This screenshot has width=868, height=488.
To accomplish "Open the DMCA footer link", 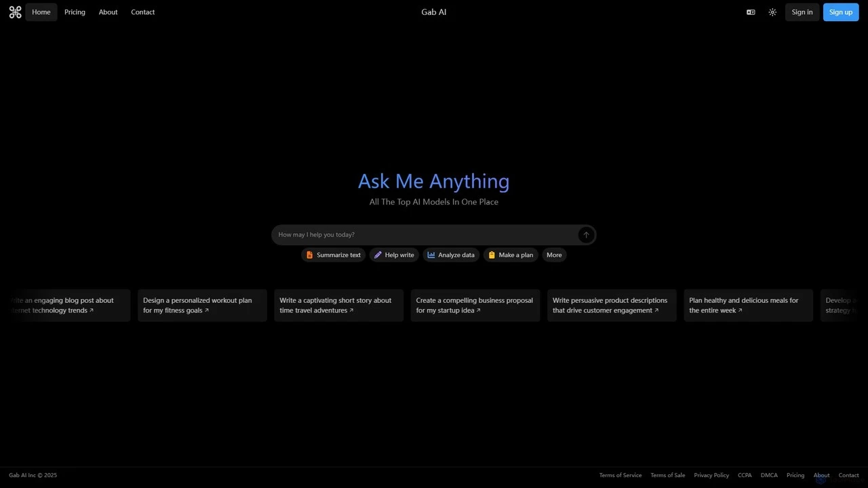I will tap(769, 475).
